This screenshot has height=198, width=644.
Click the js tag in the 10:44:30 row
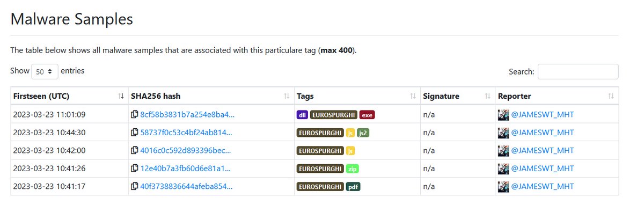click(x=350, y=133)
